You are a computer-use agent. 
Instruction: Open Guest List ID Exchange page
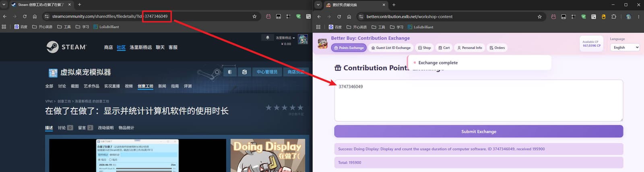tap(391, 48)
